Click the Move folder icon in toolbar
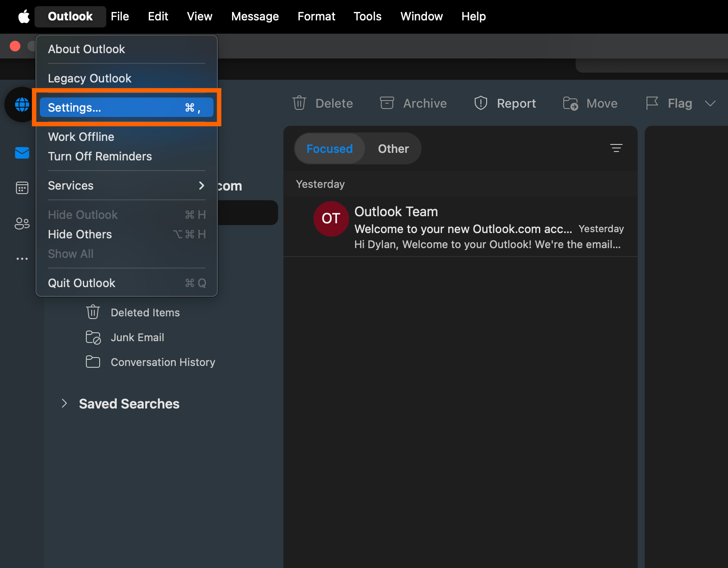The height and width of the screenshot is (568, 728). (x=570, y=103)
